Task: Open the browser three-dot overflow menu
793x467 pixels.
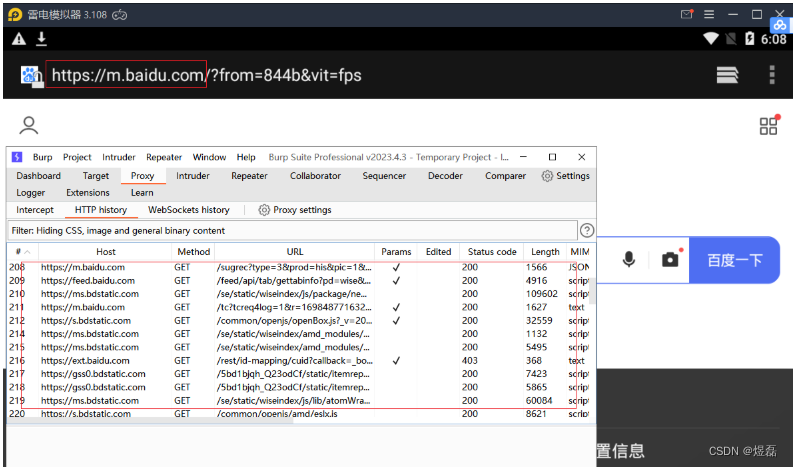Action: tap(772, 75)
